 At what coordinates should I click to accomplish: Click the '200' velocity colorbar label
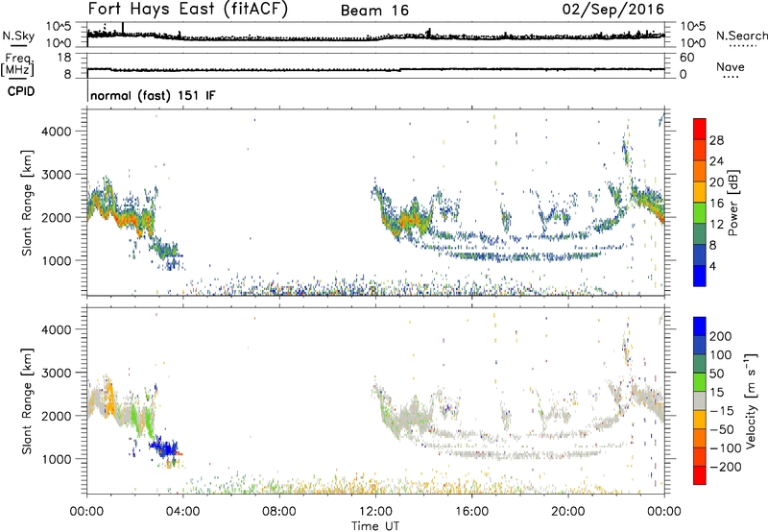[721, 336]
